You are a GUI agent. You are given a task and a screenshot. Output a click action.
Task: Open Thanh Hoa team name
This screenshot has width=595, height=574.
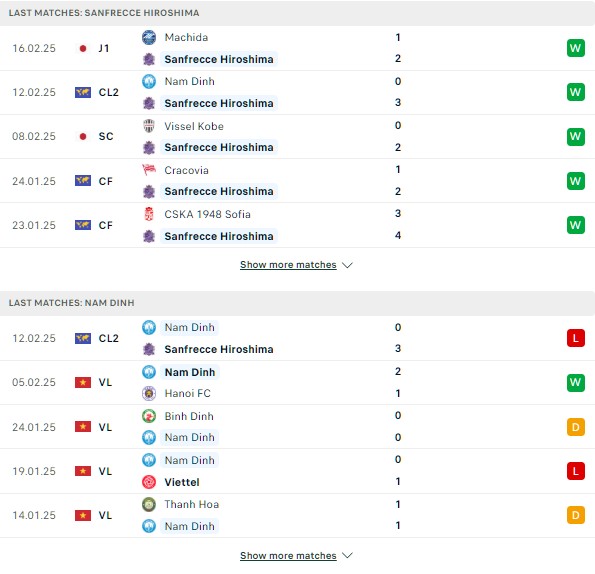192,504
